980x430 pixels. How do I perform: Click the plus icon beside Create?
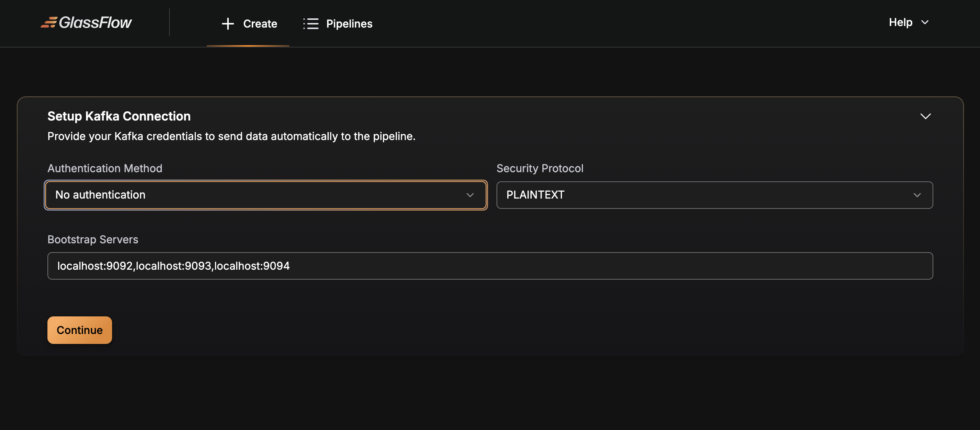point(228,24)
